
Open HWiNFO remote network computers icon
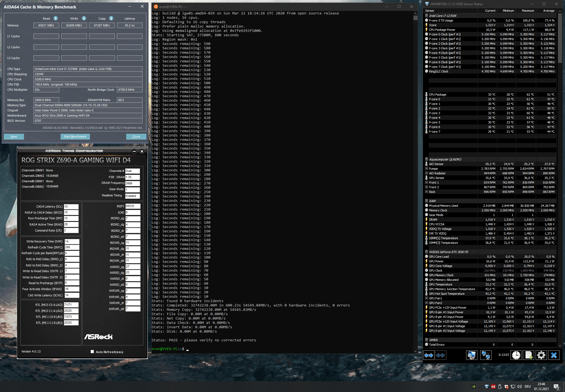485,355
